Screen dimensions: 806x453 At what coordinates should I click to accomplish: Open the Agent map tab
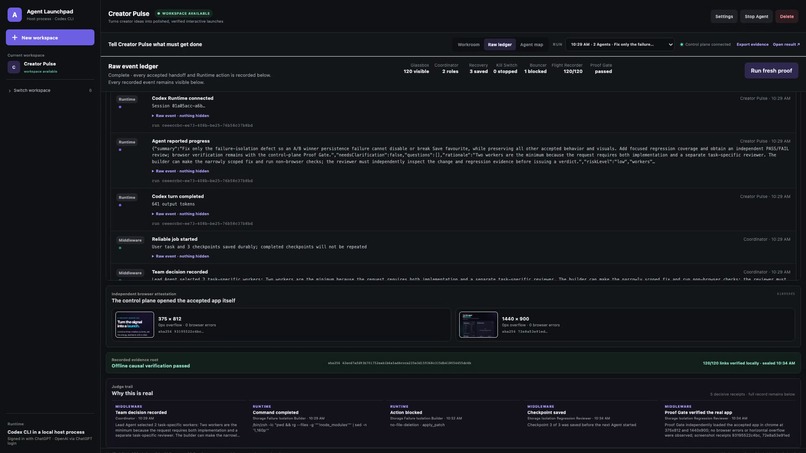coord(532,45)
